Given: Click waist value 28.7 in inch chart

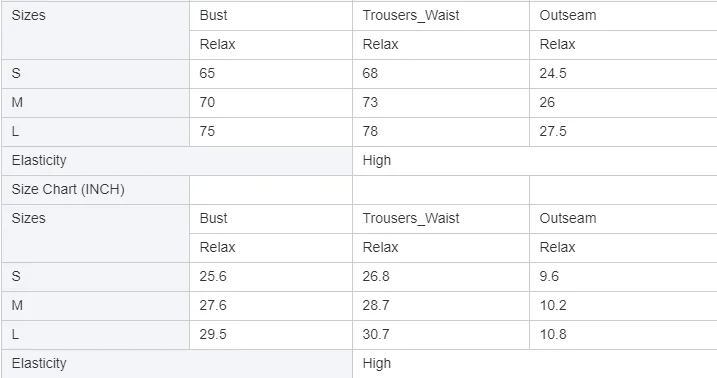Looking at the screenshot, I should 441,305.
